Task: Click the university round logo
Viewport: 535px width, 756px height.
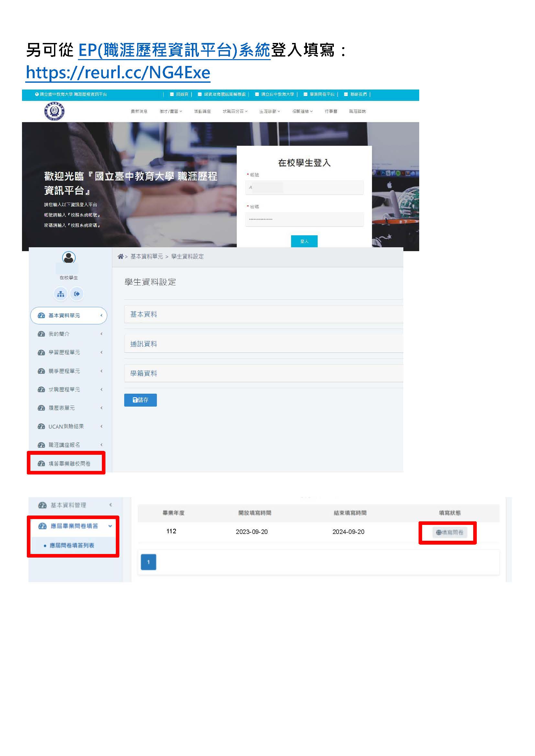Action: tap(54, 111)
